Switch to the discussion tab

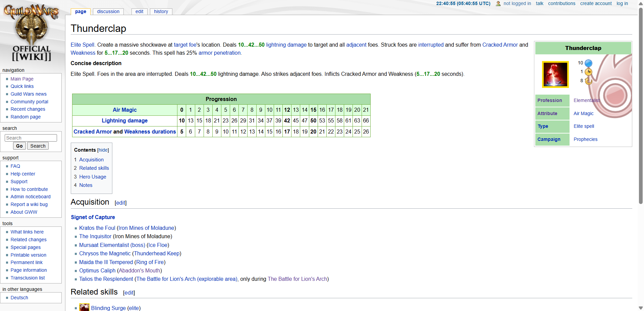pyautogui.click(x=108, y=11)
